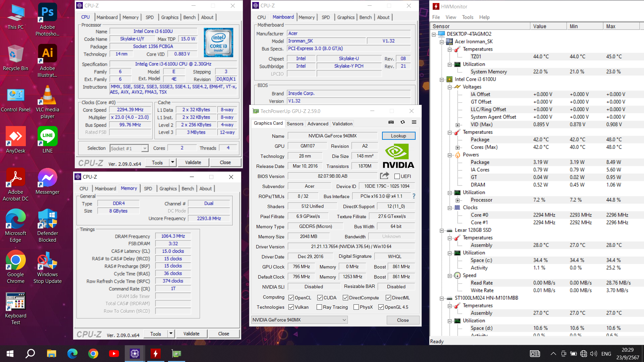Open the HWMonitor Tools menu
Viewport: 644px width, 362px height.
pyautogui.click(x=468, y=17)
